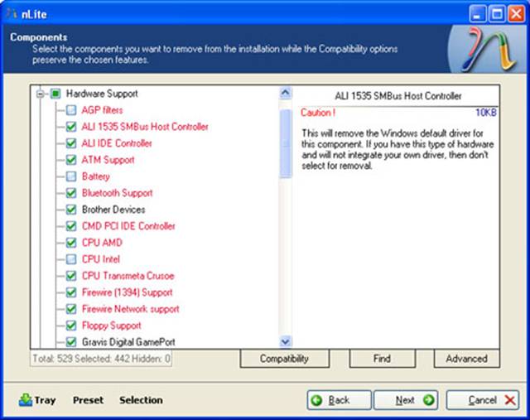
Task: Click the Tray icon at bottom left
Action: point(26,400)
